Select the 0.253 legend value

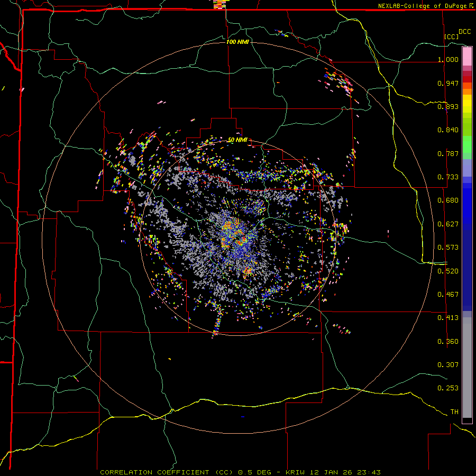(x=448, y=388)
